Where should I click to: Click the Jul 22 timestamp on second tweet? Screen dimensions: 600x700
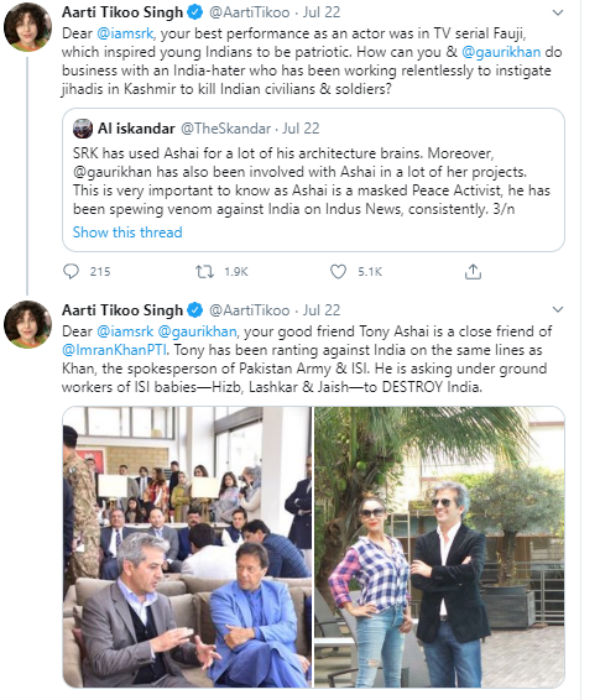tap(320, 311)
